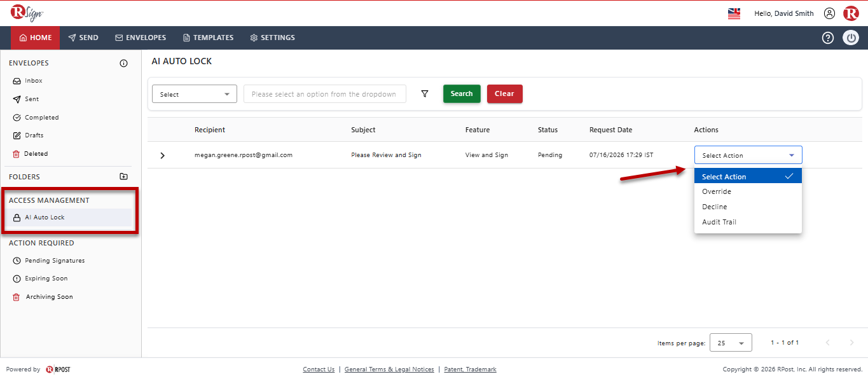Screen dimensions: 868x379
Task: Open the SETTINGS tab
Action: click(272, 38)
